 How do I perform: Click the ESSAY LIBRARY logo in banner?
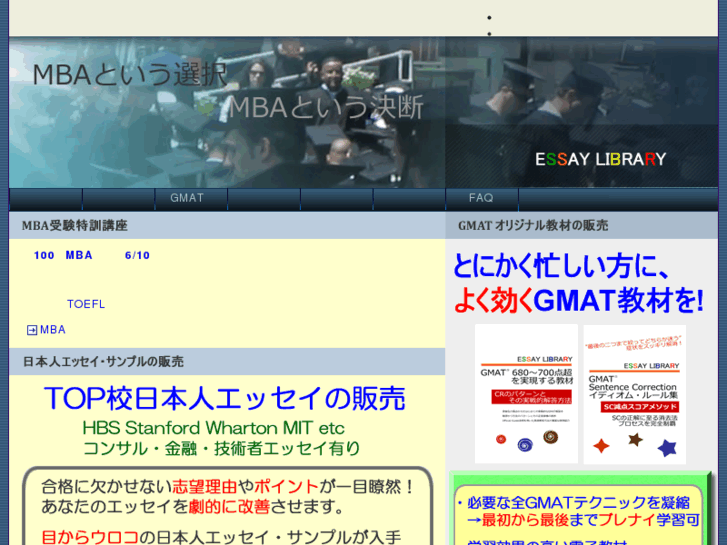pyautogui.click(x=600, y=160)
